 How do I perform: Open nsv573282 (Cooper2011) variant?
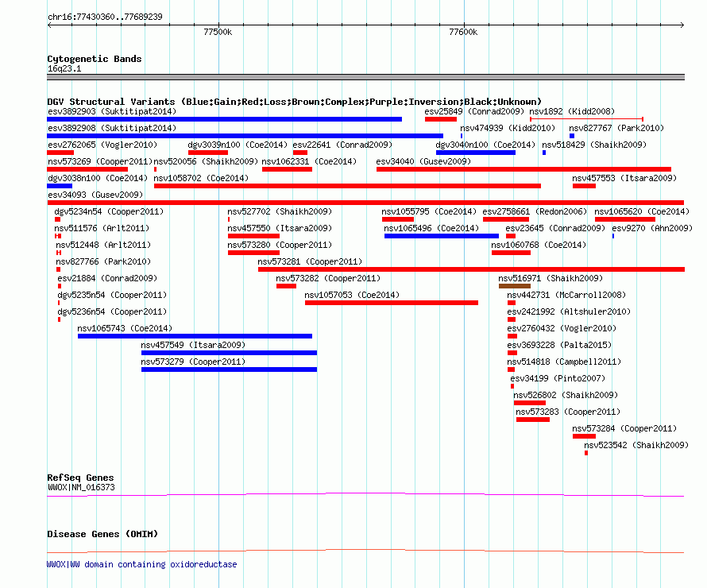point(328,278)
